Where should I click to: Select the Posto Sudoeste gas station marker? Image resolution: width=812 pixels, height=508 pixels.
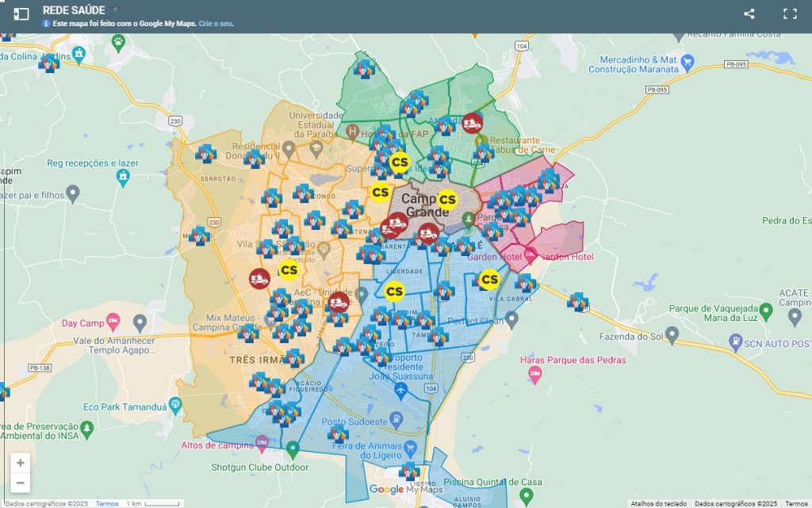point(400,415)
